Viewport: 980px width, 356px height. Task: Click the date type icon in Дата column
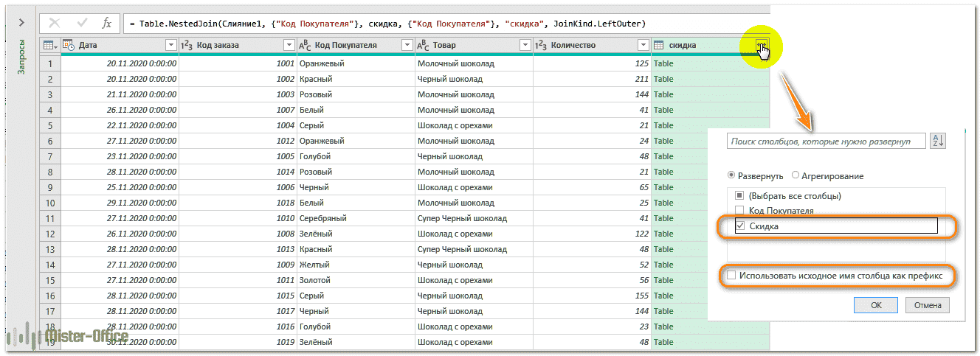point(69,46)
